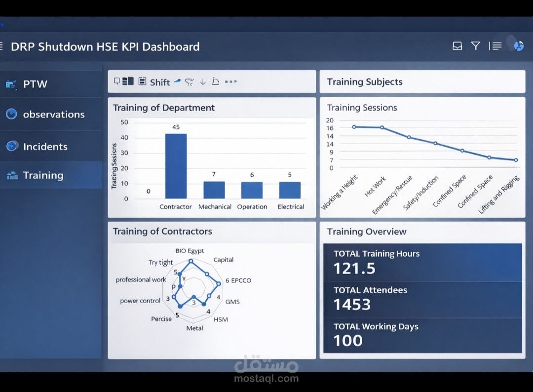Image resolution: width=533 pixels, height=392 pixels.
Task: Click the Electrical axis label
Action: pos(291,207)
